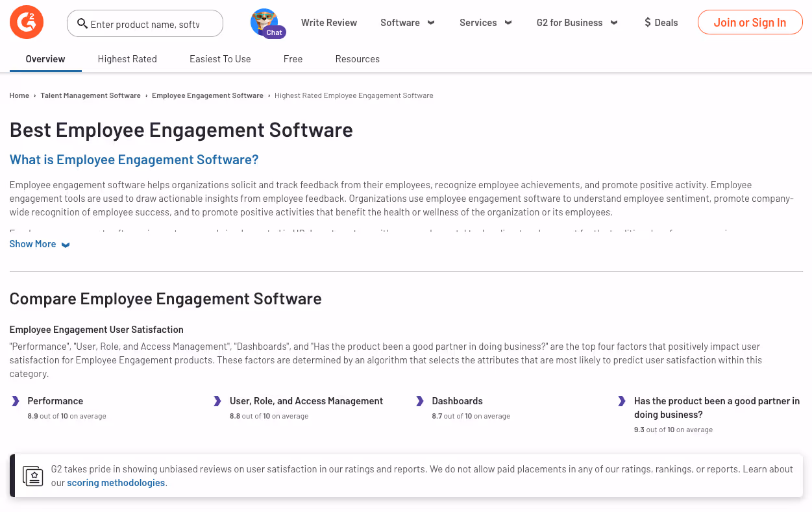Click the dollar sign Deals icon

coord(648,23)
